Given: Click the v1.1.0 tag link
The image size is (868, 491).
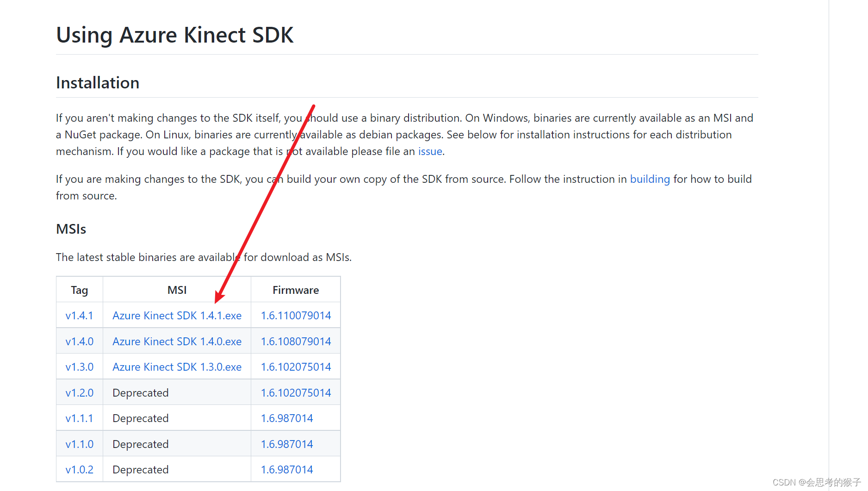Looking at the screenshot, I should 79,444.
